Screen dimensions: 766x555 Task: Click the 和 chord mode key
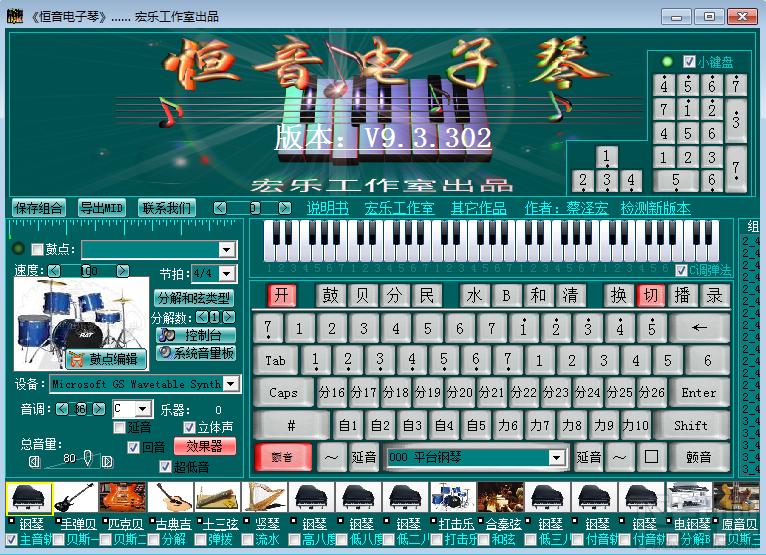(538, 295)
